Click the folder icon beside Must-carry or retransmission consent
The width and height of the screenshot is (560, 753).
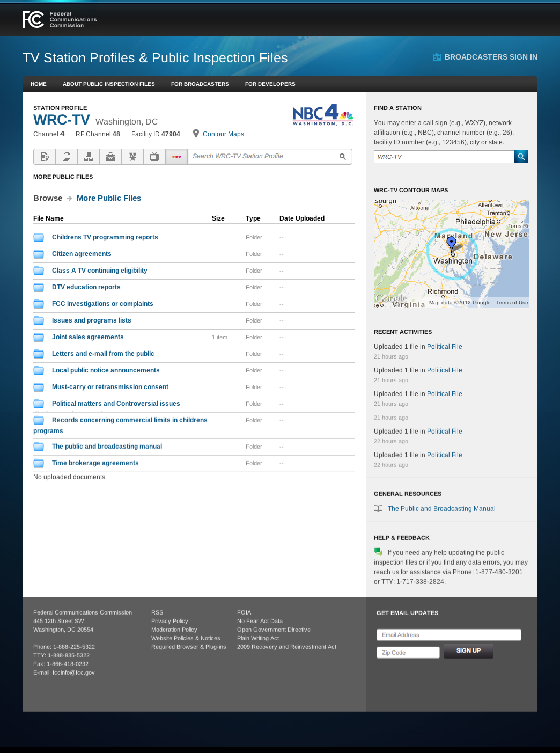(39, 387)
